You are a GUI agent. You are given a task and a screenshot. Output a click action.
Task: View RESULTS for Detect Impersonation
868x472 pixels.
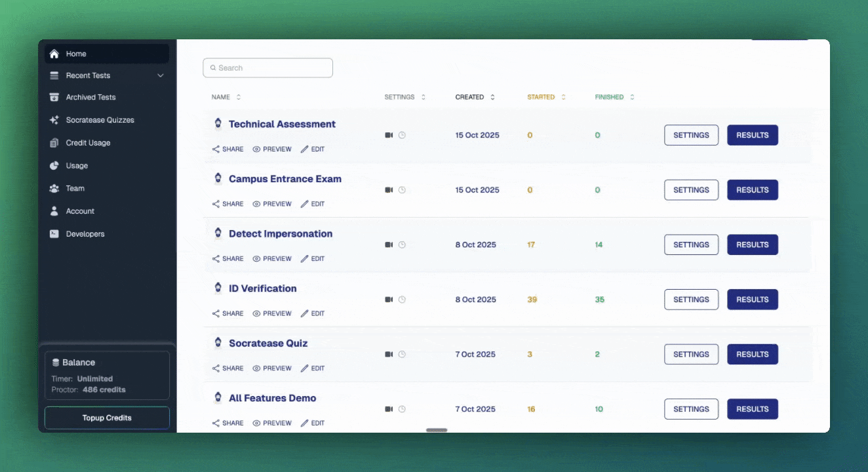pos(753,245)
